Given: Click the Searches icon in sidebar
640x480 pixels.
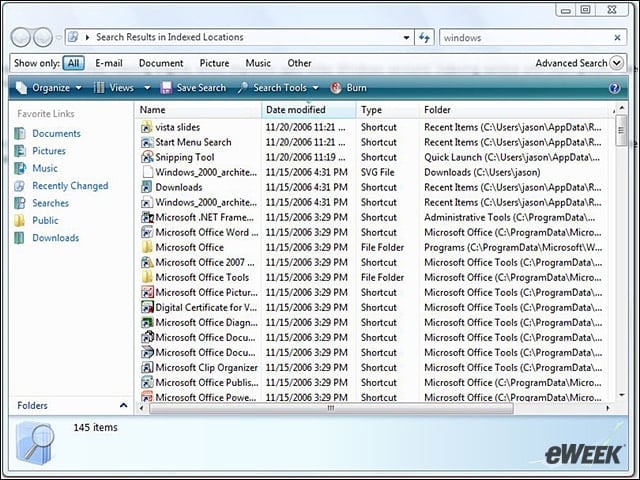Looking at the screenshot, I should (x=20, y=203).
